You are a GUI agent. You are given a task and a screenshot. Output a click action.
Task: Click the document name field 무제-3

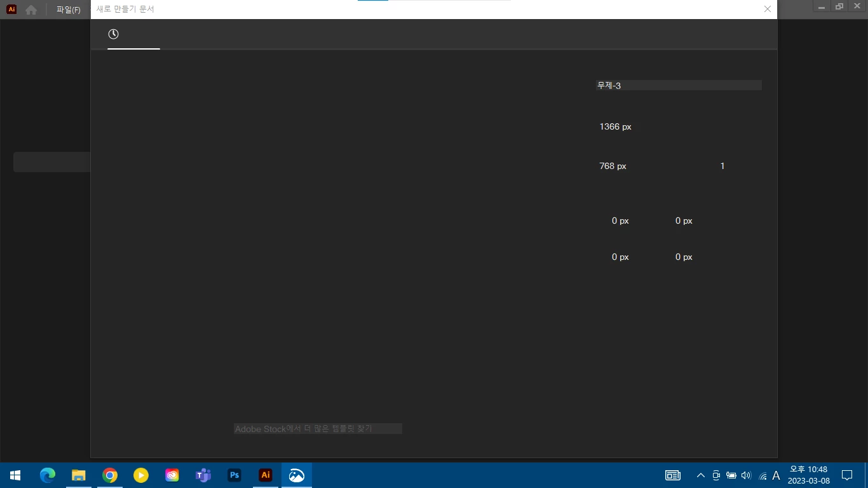pyautogui.click(x=679, y=85)
